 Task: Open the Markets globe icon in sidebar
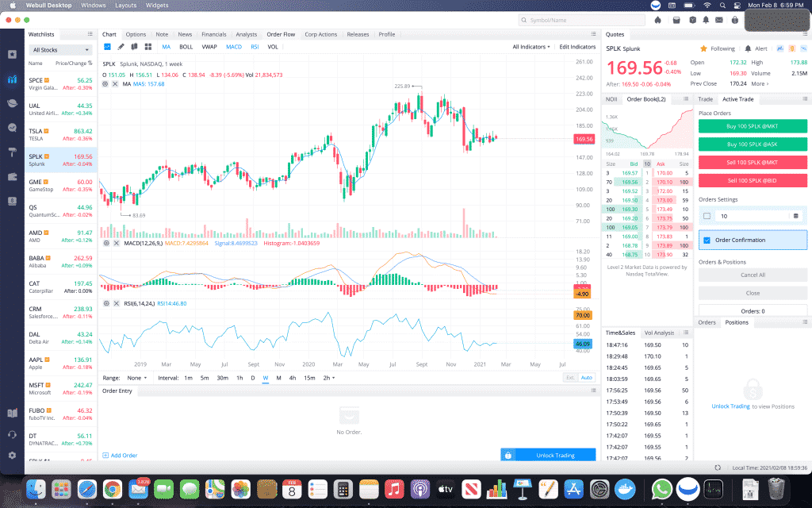[x=12, y=103]
